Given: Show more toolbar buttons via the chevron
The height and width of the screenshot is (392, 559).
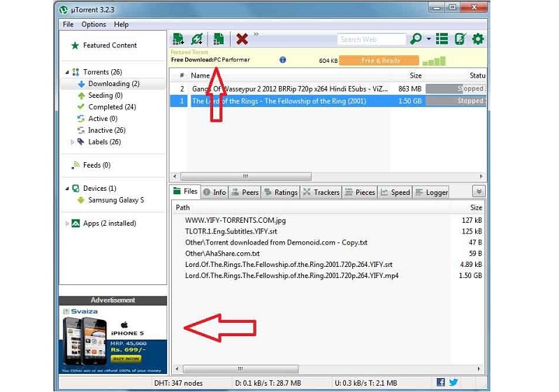Looking at the screenshot, I should tap(256, 34).
